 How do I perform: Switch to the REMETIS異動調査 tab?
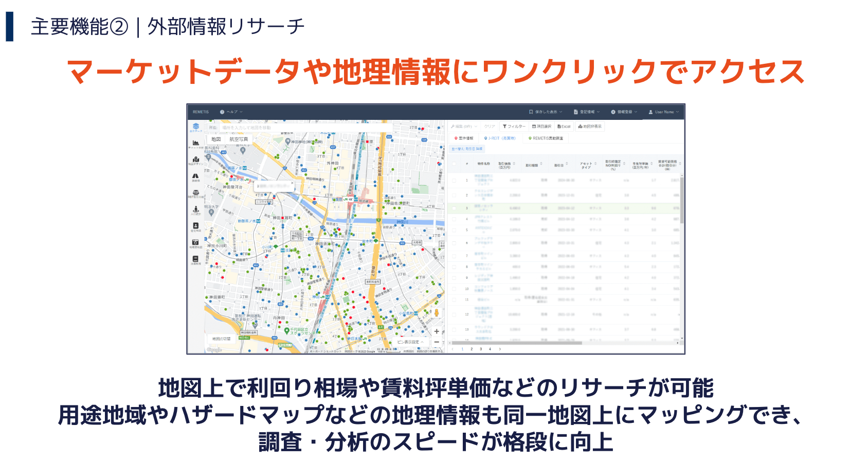[546, 138]
